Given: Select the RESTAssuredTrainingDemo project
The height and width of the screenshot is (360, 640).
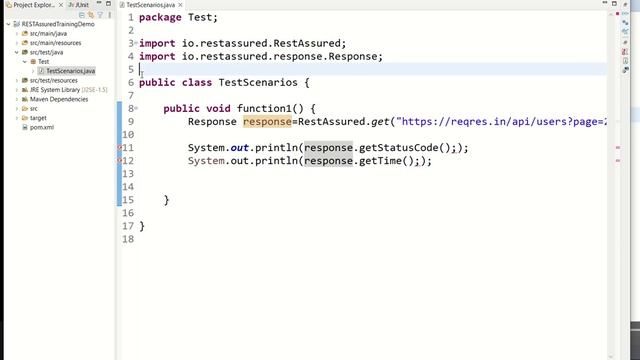Looking at the screenshot, I should [x=58, y=24].
